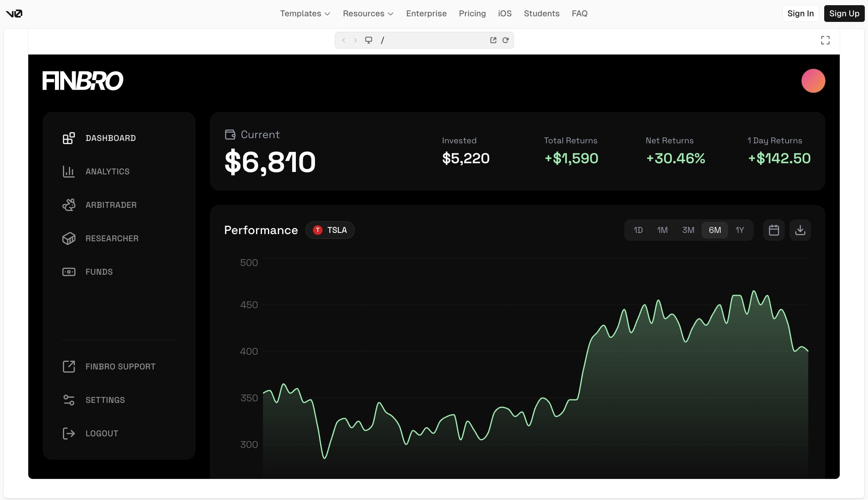Choose the 1Y performance range
868x500 pixels.
739,230
